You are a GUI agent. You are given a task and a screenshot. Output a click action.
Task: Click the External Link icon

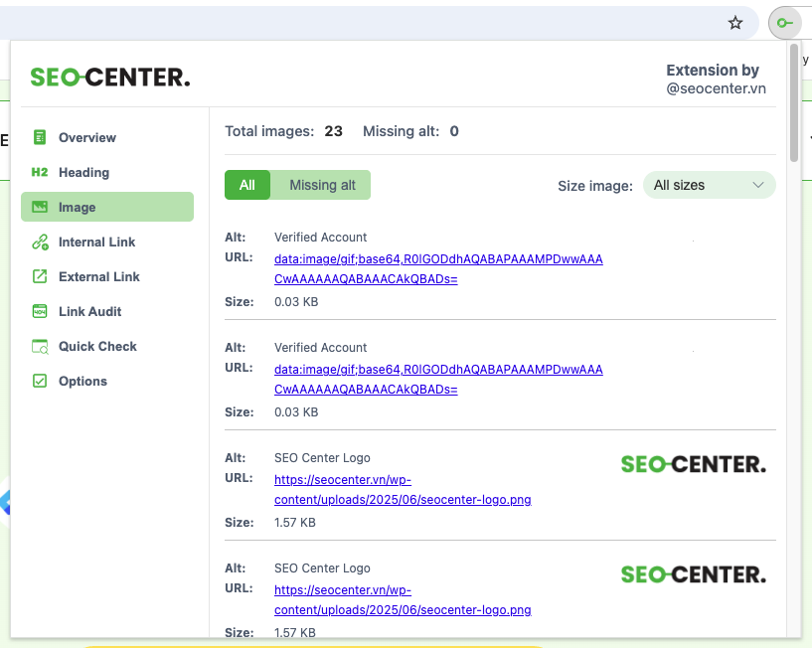click(40, 276)
